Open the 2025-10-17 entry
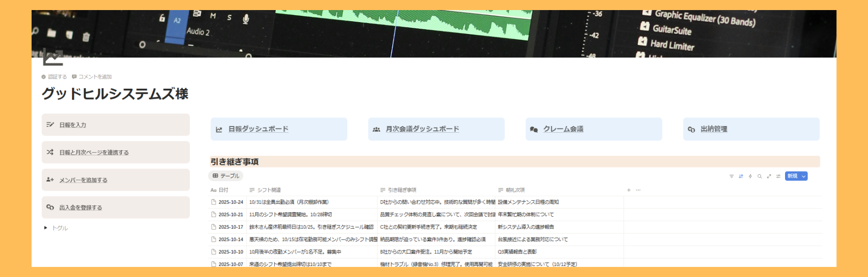The image size is (868, 277). click(231, 227)
